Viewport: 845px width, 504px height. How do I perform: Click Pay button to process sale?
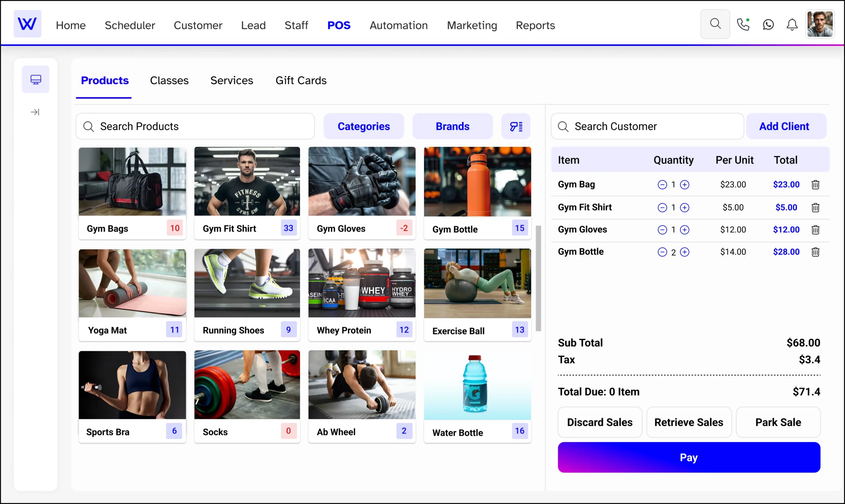[x=688, y=458]
